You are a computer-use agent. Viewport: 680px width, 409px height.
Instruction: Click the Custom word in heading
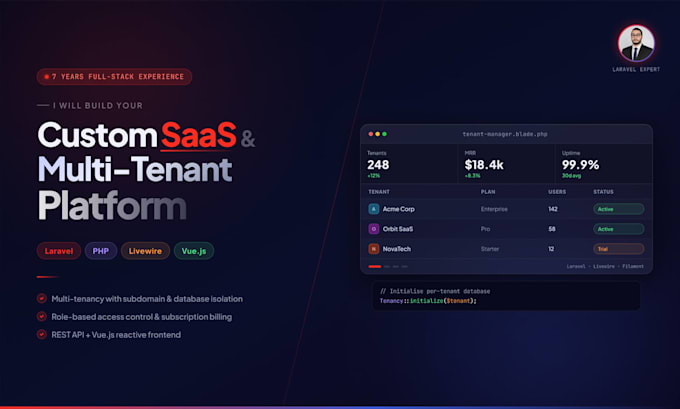(x=98, y=135)
